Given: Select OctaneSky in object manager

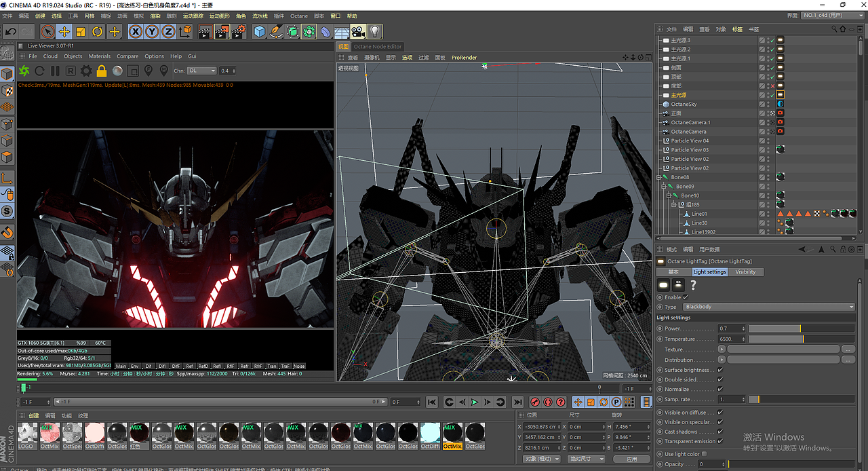Looking at the screenshot, I should pos(684,105).
